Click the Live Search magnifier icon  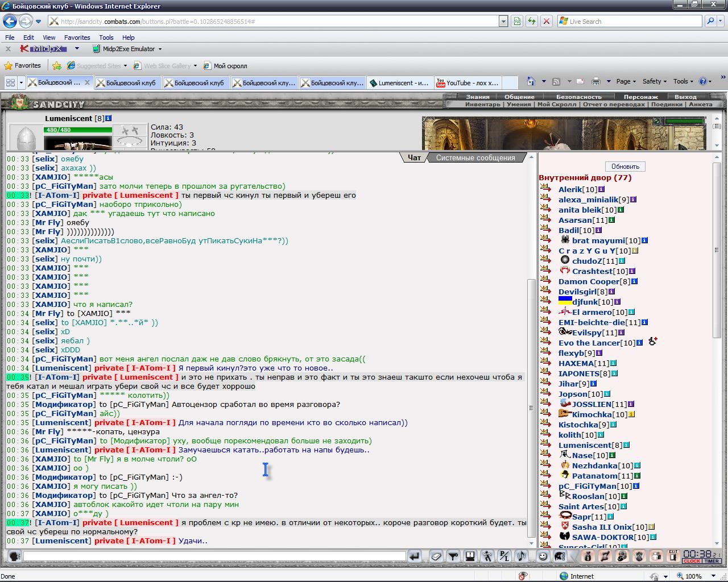[x=710, y=22]
